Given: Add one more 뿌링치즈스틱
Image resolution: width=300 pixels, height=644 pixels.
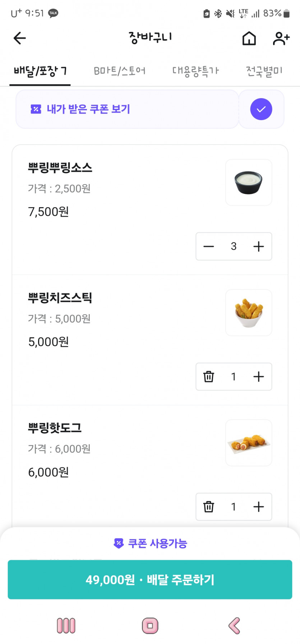Looking at the screenshot, I should click(x=259, y=376).
